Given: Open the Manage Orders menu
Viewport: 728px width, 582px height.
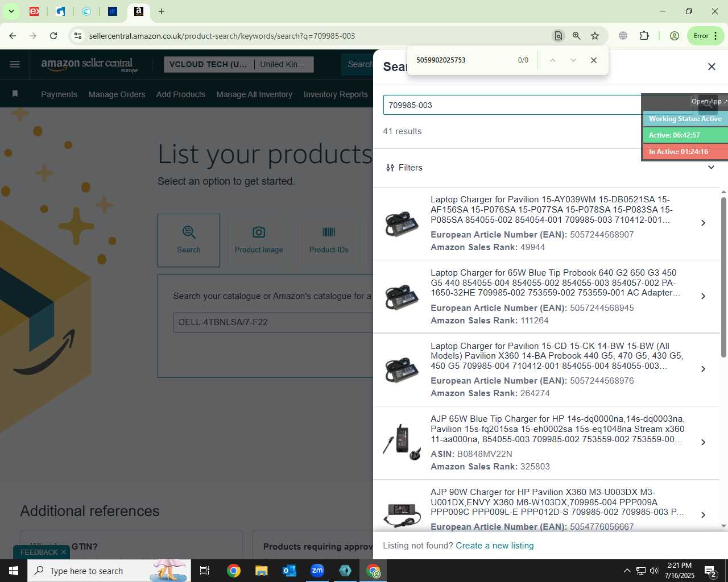Looking at the screenshot, I should click(117, 94).
